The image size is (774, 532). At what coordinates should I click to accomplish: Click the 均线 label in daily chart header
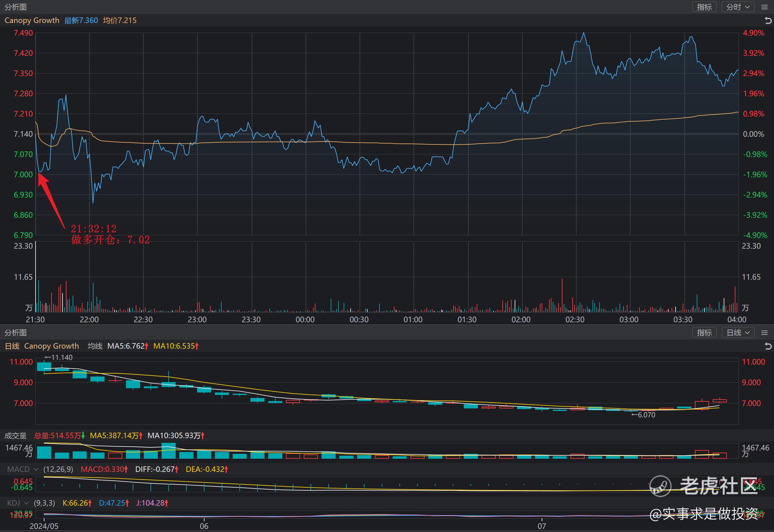tap(95, 346)
